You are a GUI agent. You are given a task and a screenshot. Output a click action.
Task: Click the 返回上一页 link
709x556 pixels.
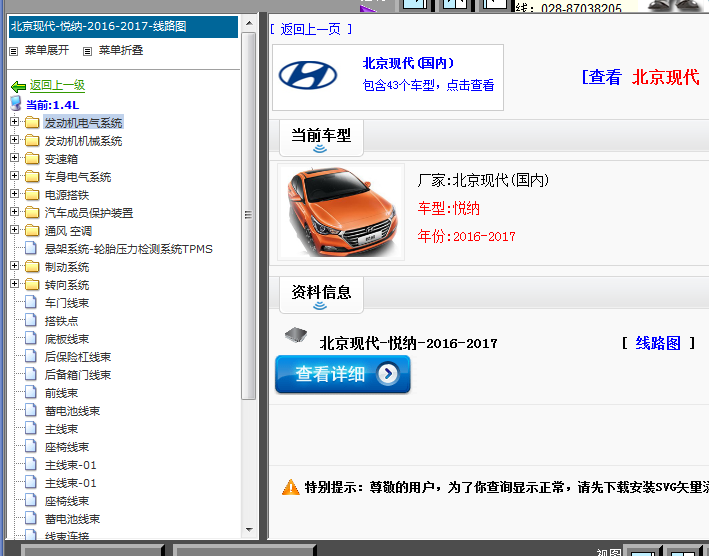311,29
